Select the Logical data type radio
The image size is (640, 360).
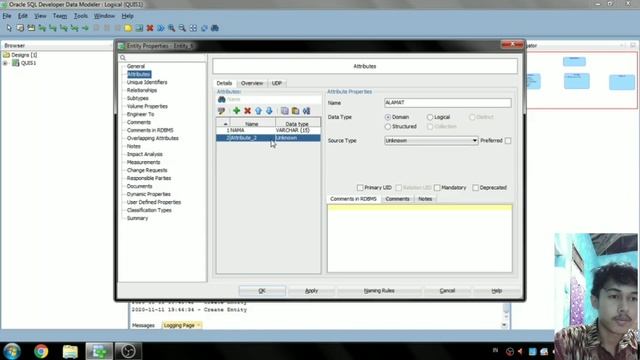click(430, 117)
